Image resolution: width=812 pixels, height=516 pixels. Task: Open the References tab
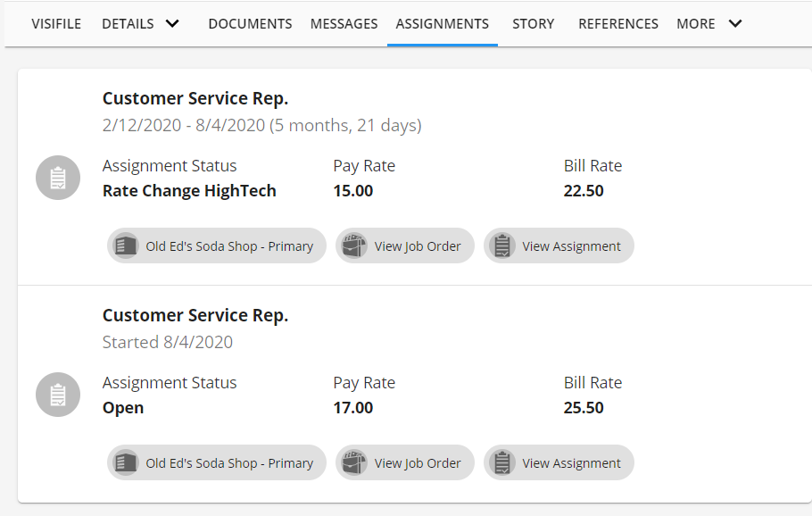coord(618,24)
